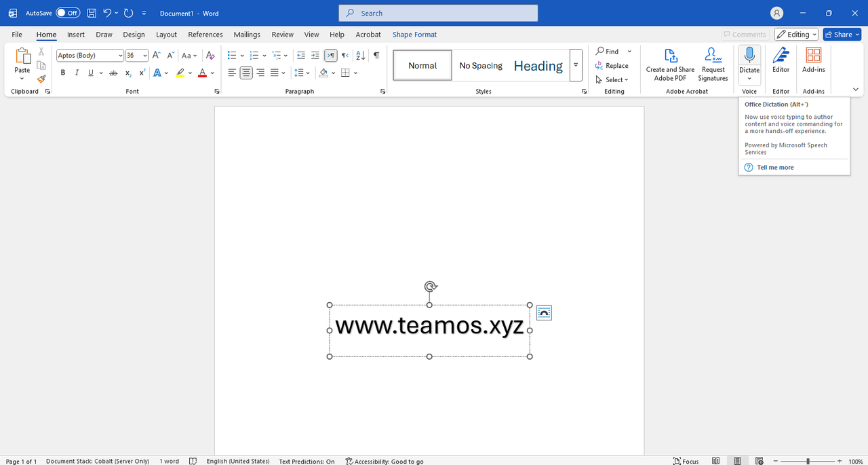Open the Tell me more link

tap(775, 168)
